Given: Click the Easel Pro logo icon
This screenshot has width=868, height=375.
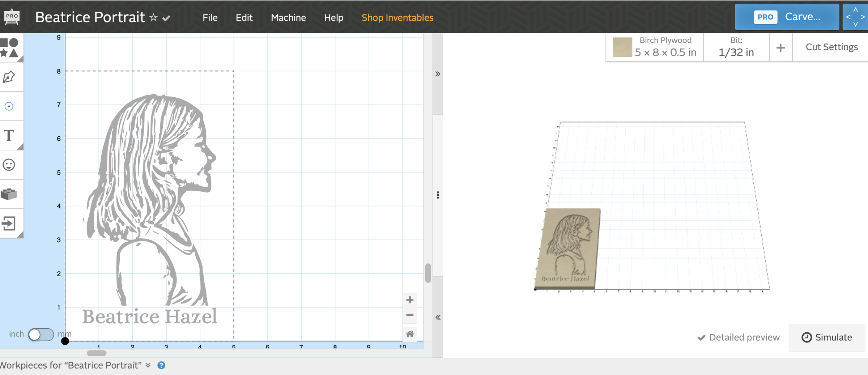Looking at the screenshot, I should click(x=12, y=17).
